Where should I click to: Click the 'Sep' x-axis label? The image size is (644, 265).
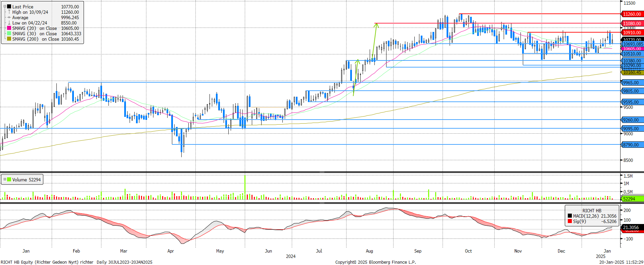coord(418,251)
